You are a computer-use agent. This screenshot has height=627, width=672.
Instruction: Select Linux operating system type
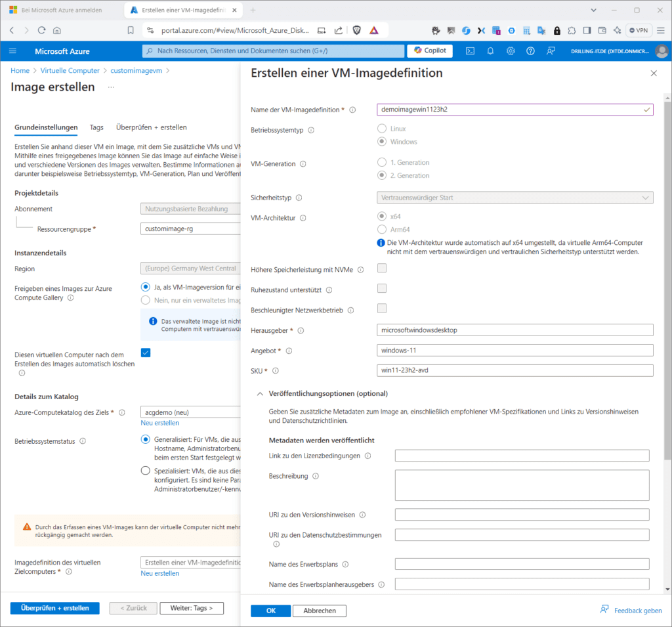[x=382, y=129]
